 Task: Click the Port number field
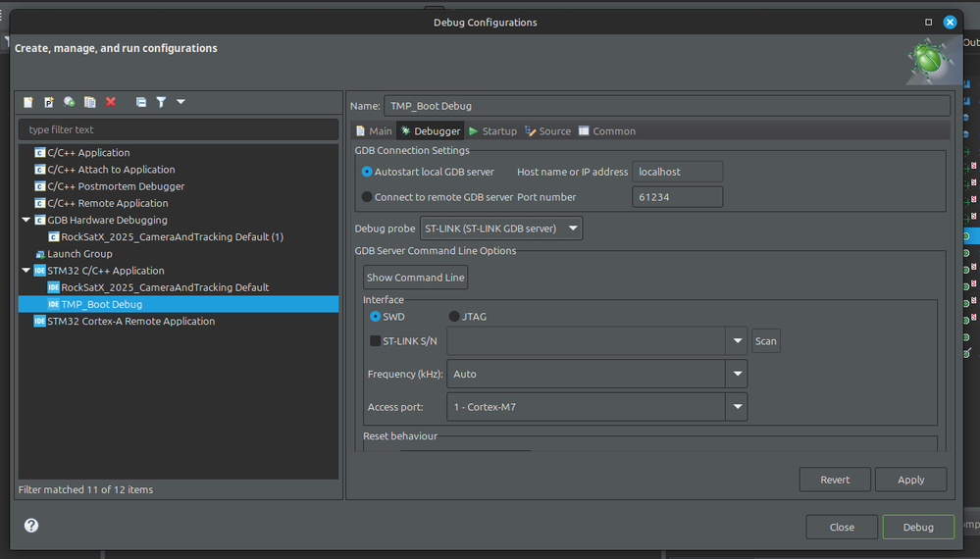[678, 197]
